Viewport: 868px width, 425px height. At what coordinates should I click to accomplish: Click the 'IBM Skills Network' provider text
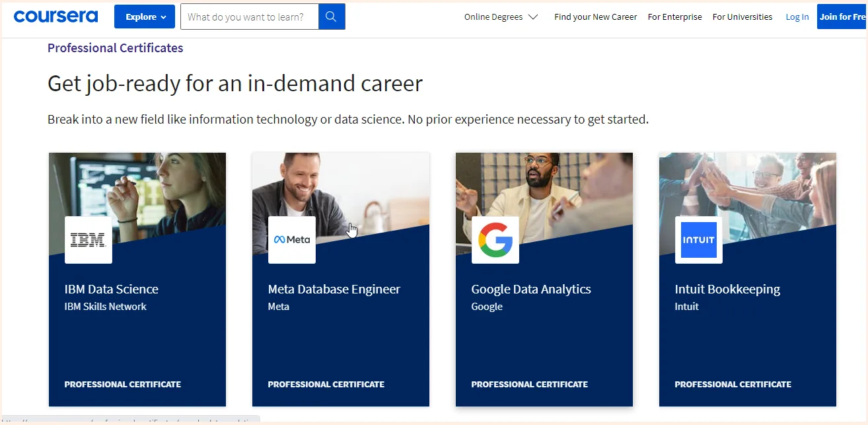106,307
